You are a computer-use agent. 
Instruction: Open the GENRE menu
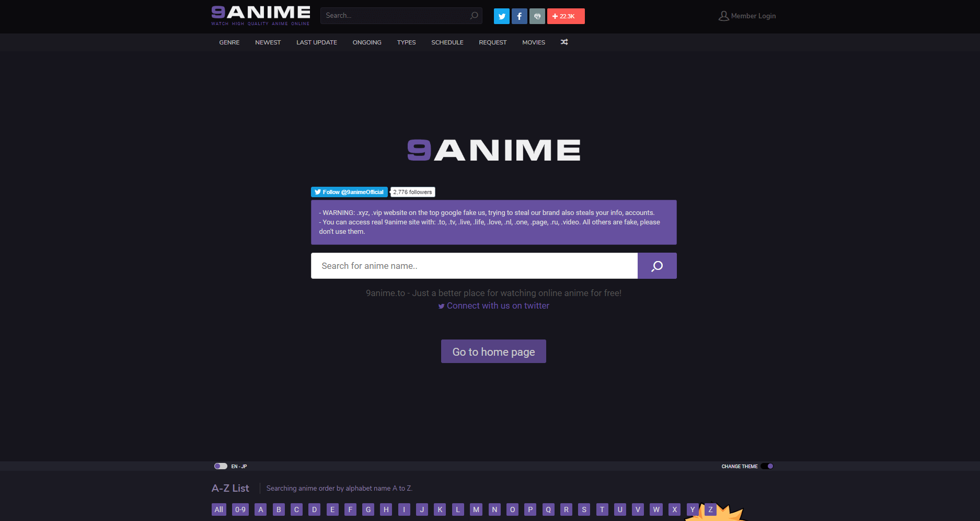point(229,42)
